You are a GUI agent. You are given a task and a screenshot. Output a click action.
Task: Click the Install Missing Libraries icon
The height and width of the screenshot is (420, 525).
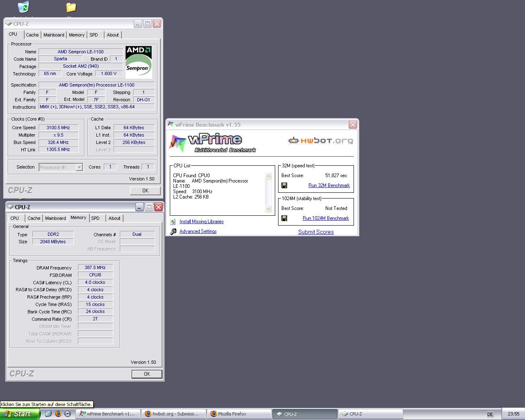(x=173, y=221)
